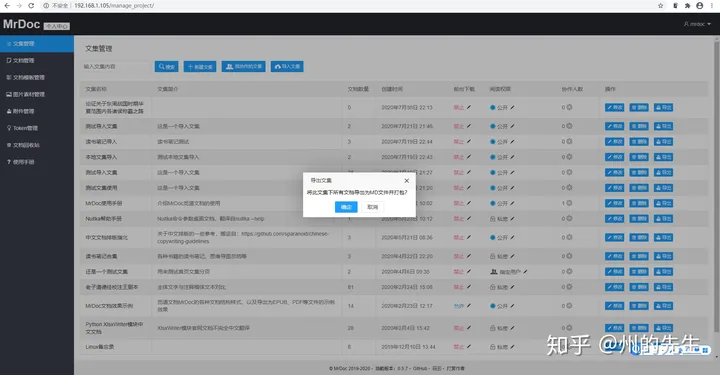Expand the mrdoc user dropdown

coord(697,24)
